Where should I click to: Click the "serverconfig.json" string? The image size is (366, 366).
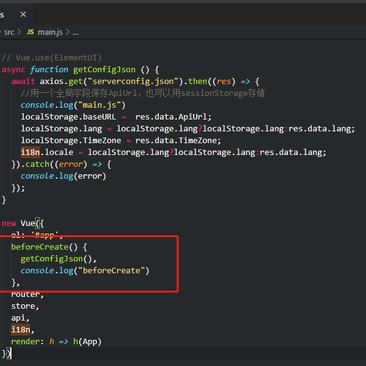tap(133, 81)
